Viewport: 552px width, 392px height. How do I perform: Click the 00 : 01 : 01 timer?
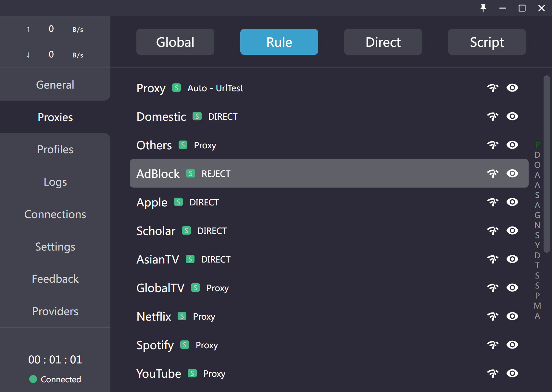click(x=55, y=360)
